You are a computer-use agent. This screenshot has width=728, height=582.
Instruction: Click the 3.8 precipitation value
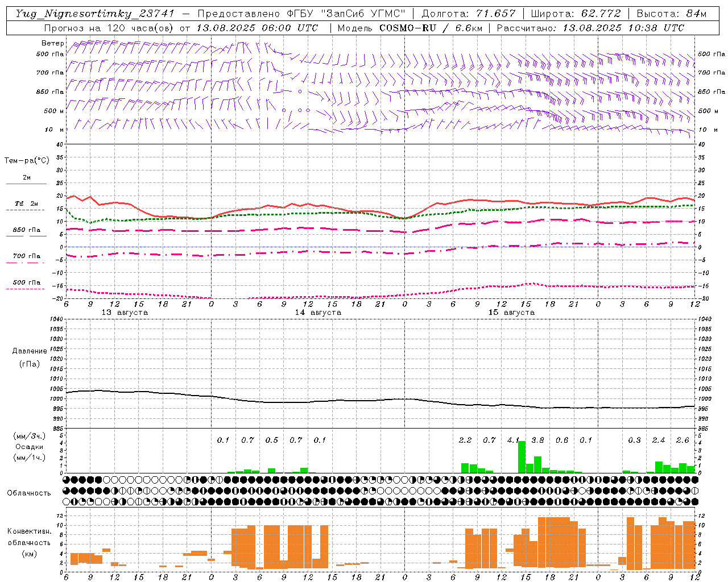click(x=537, y=440)
